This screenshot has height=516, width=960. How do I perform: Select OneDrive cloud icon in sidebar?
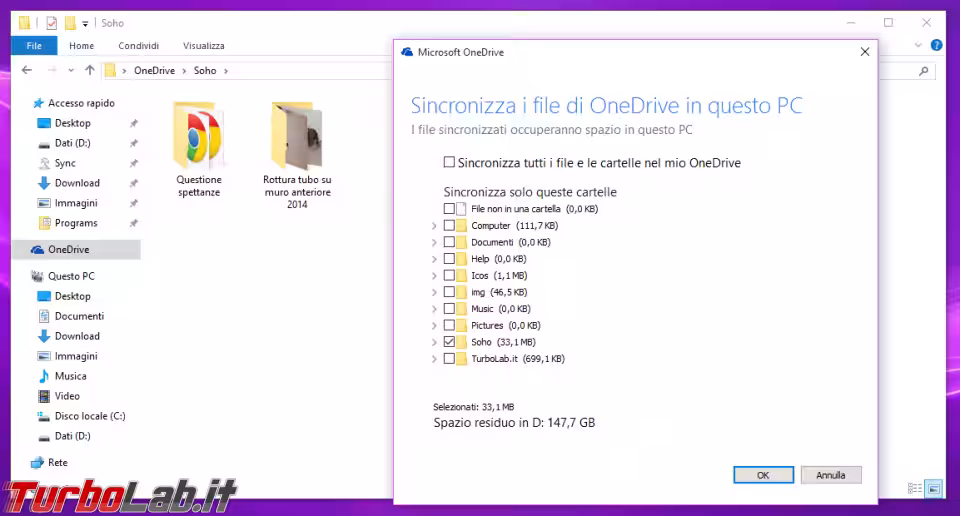coord(37,250)
